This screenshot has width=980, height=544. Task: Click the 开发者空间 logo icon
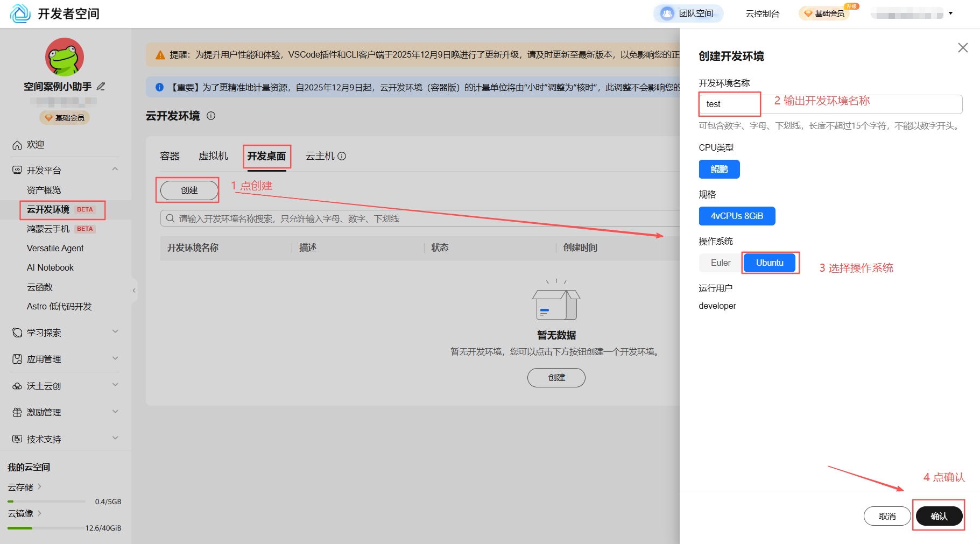click(x=20, y=13)
